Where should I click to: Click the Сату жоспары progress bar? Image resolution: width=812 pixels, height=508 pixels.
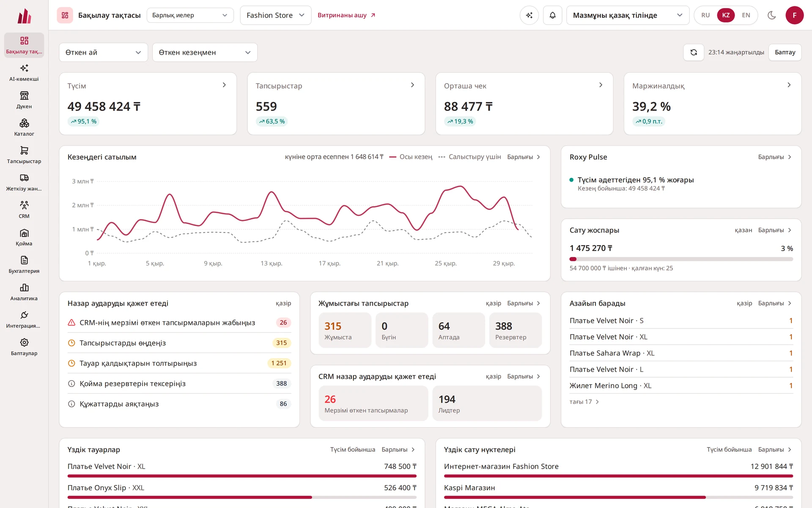[681, 259]
